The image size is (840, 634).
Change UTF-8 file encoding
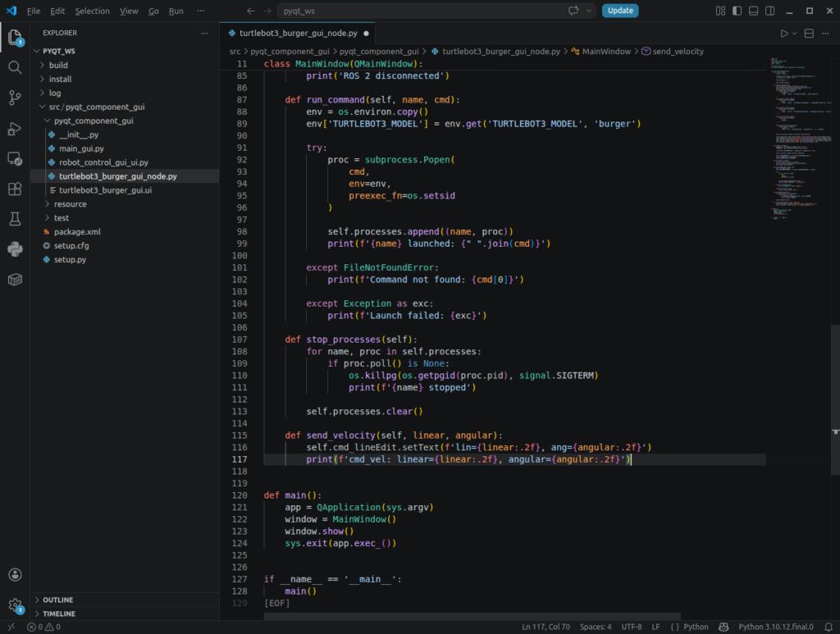[631, 627]
